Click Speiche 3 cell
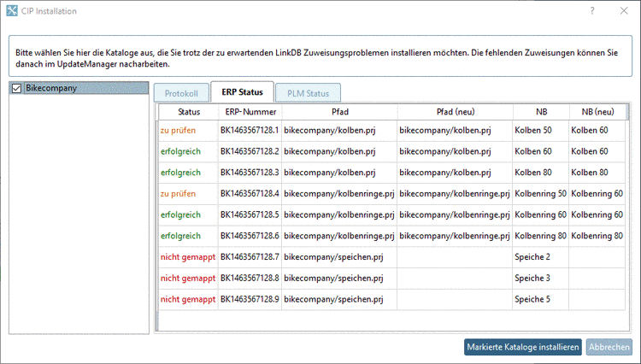Viewport: 641px width, 364px height. click(541, 279)
